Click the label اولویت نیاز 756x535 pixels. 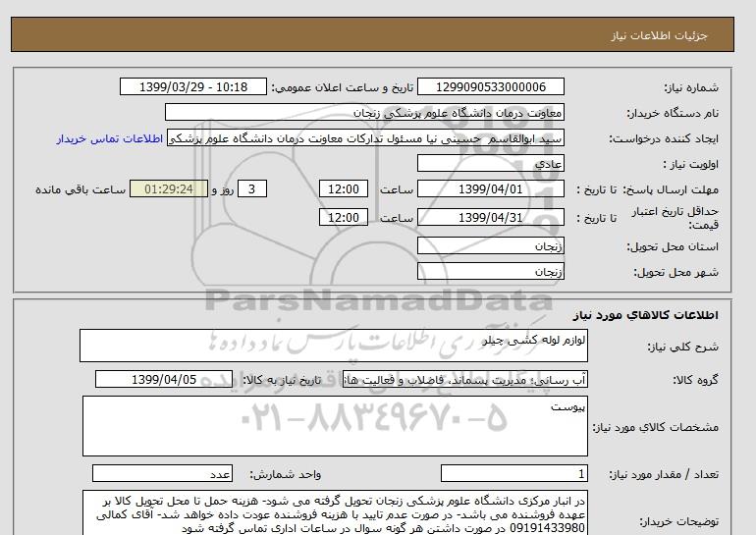pos(691,164)
